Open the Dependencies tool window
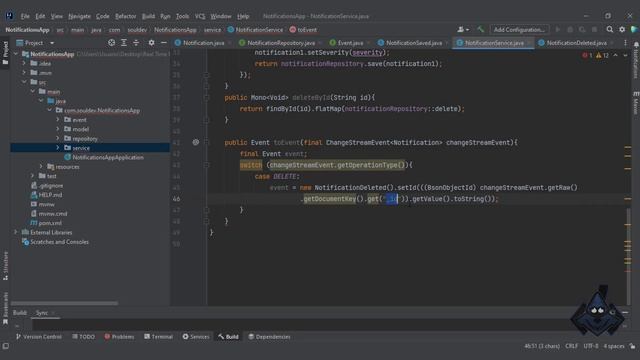 pos(269,337)
